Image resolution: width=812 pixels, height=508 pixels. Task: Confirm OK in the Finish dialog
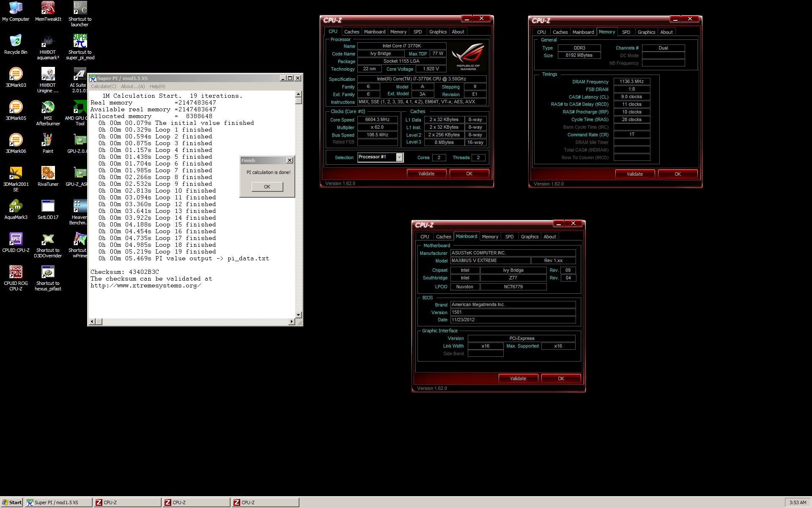tap(267, 187)
